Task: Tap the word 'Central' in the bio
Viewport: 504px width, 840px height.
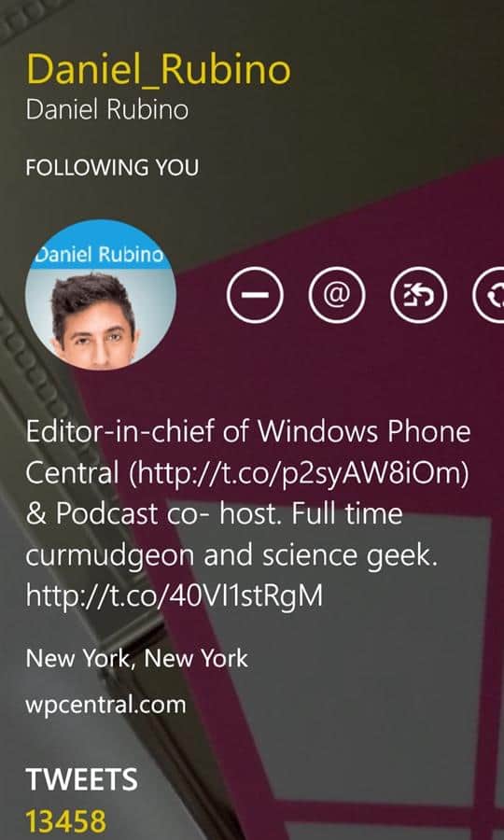Action: (x=72, y=472)
